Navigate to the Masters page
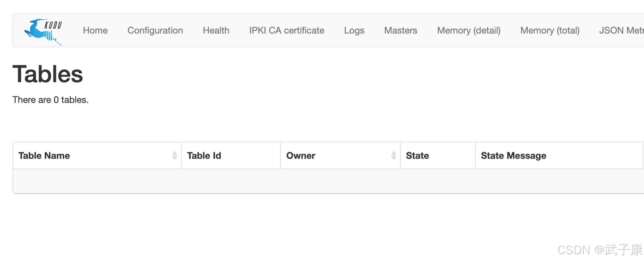This screenshot has width=644, height=261. point(400,31)
